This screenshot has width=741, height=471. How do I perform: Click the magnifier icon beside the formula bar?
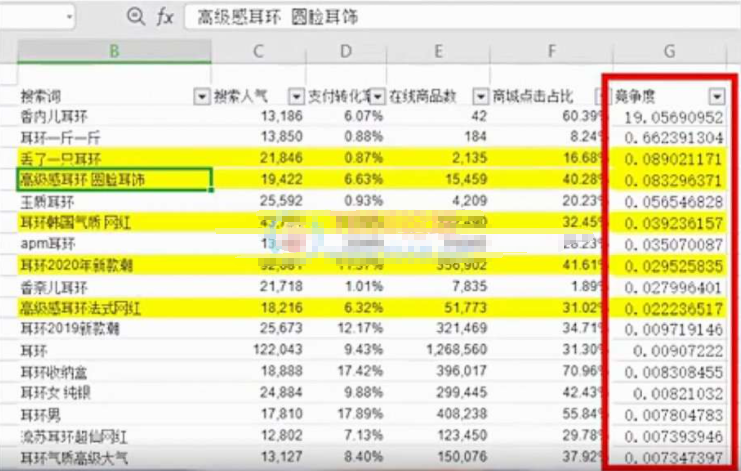pyautogui.click(x=136, y=17)
